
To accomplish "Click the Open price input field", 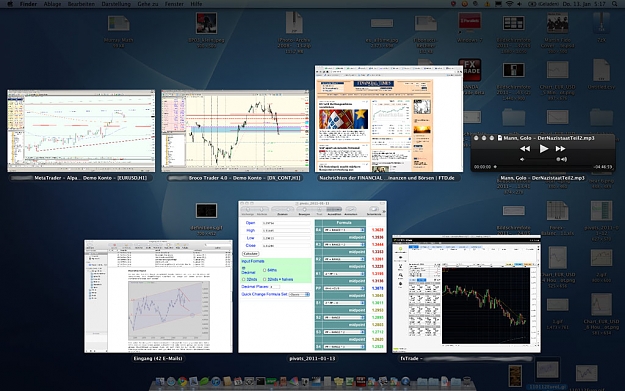I will pyautogui.click(x=286, y=223).
